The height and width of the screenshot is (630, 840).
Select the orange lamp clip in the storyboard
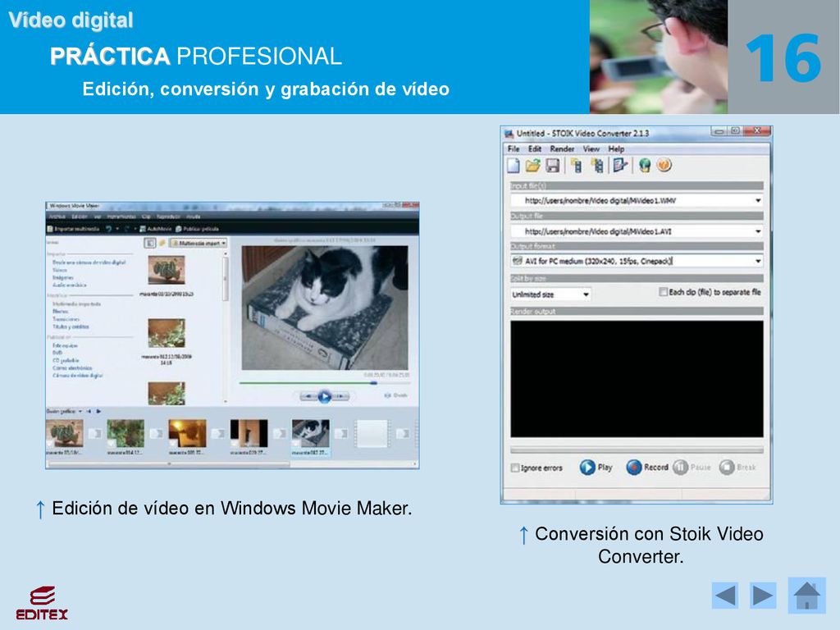[187, 433]
